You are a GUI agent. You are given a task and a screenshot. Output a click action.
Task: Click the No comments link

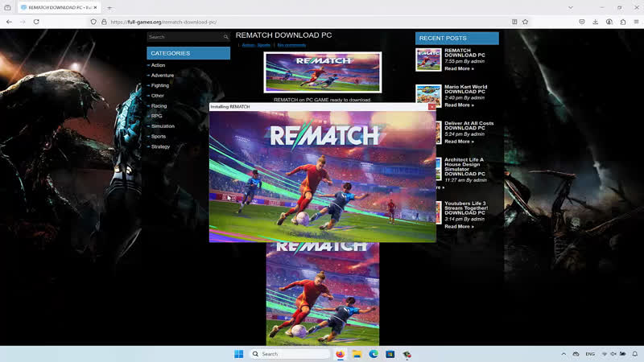pos(291,45)
